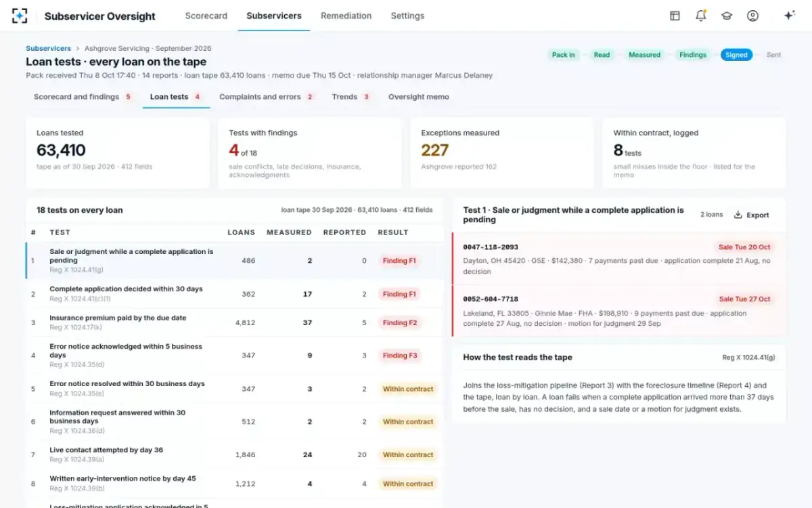812x508 pixels.
Task: Click the Subservicer Oversight app logo icon
Action: click(x=20, y=16)
